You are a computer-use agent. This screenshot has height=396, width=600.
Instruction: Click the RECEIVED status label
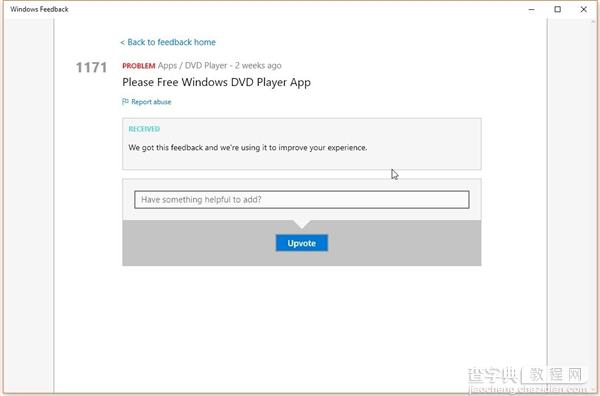(144, 129)
